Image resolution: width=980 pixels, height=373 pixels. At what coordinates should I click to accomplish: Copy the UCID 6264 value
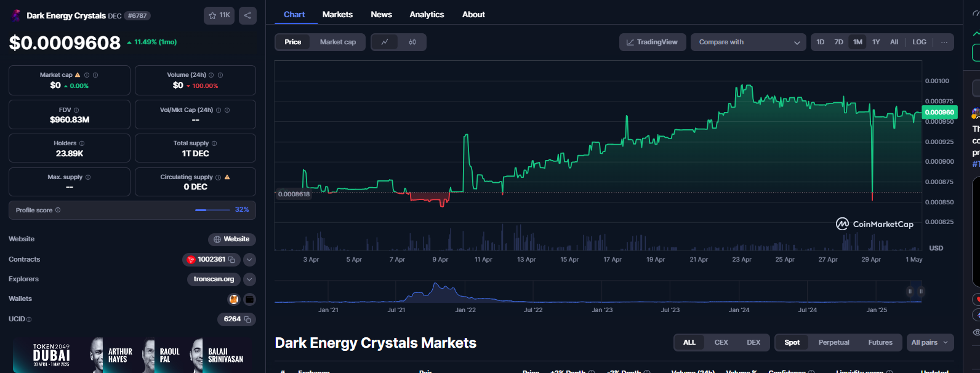pos(247,319)
